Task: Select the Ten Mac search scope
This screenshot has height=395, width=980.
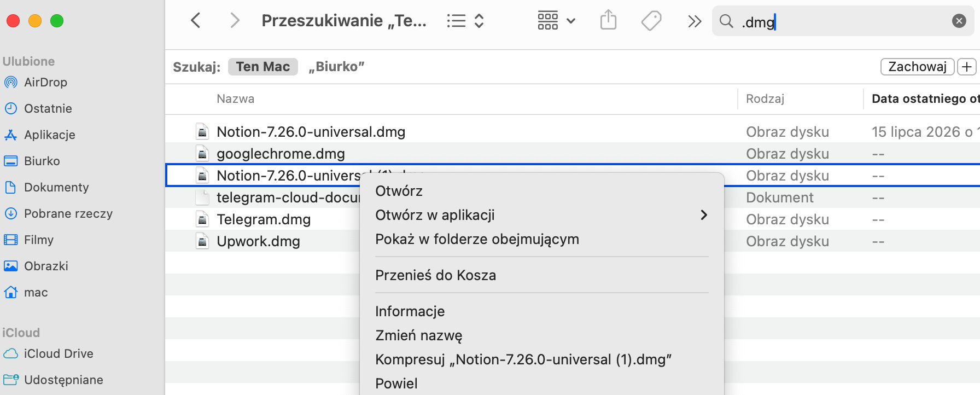Action: tap(263, 67)
